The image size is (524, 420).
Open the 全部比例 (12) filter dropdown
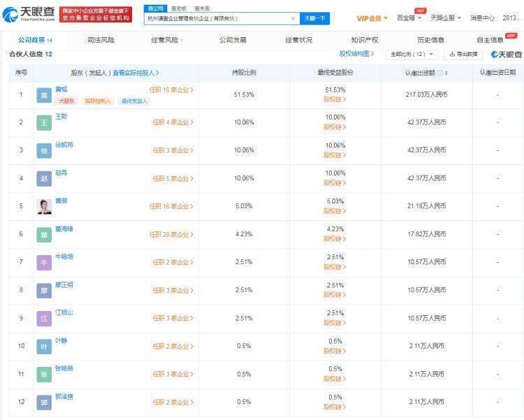point(412,55)
